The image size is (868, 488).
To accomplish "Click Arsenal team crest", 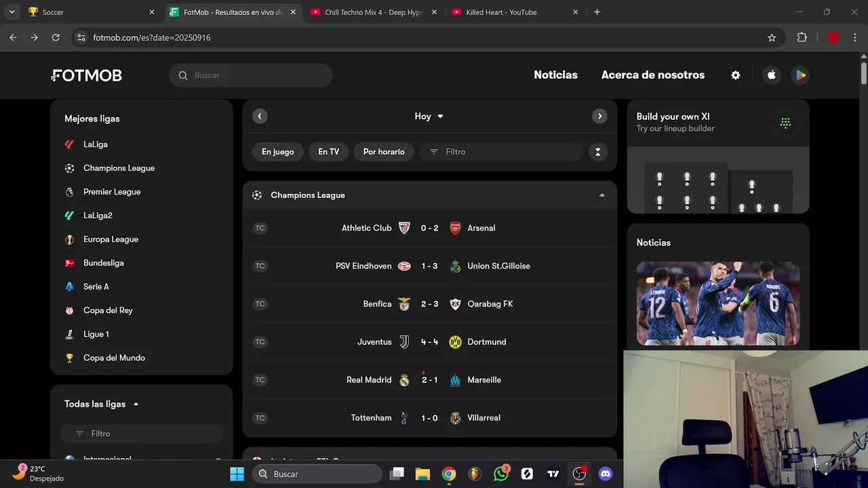I will pyautogui.click(x=455, y=228).
